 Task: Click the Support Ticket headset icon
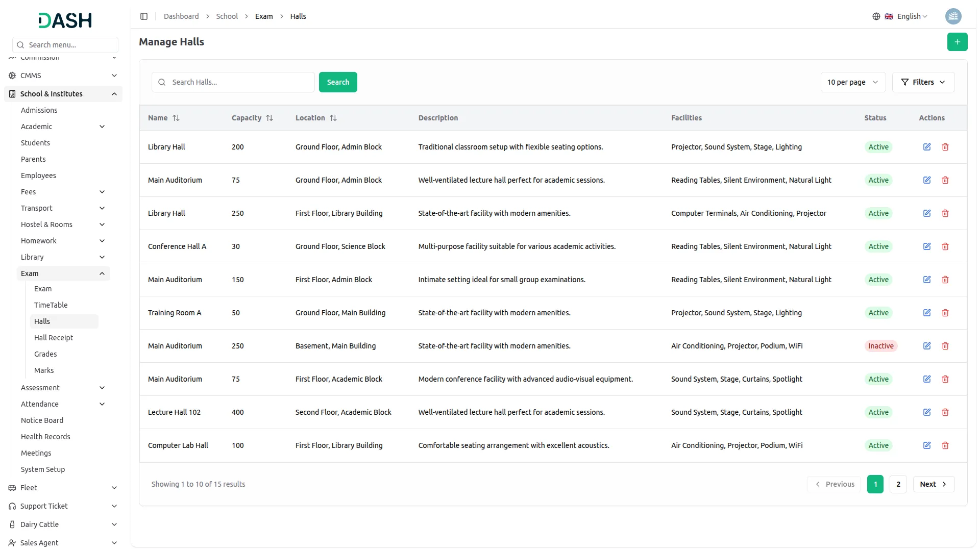coord(11,506)
